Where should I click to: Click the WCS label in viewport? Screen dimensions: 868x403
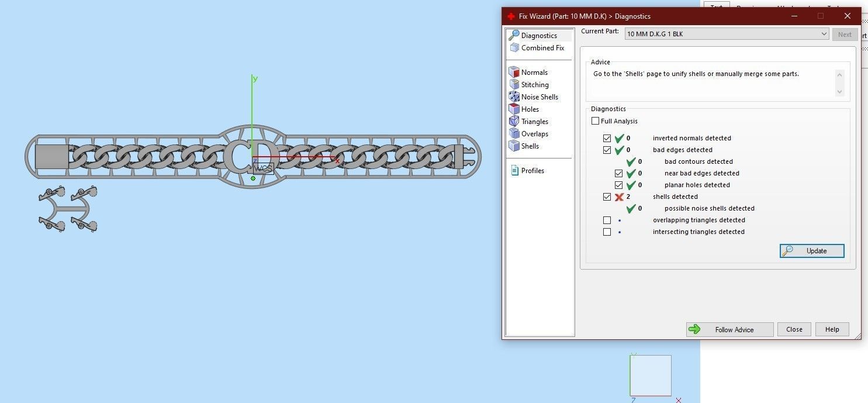263,168
